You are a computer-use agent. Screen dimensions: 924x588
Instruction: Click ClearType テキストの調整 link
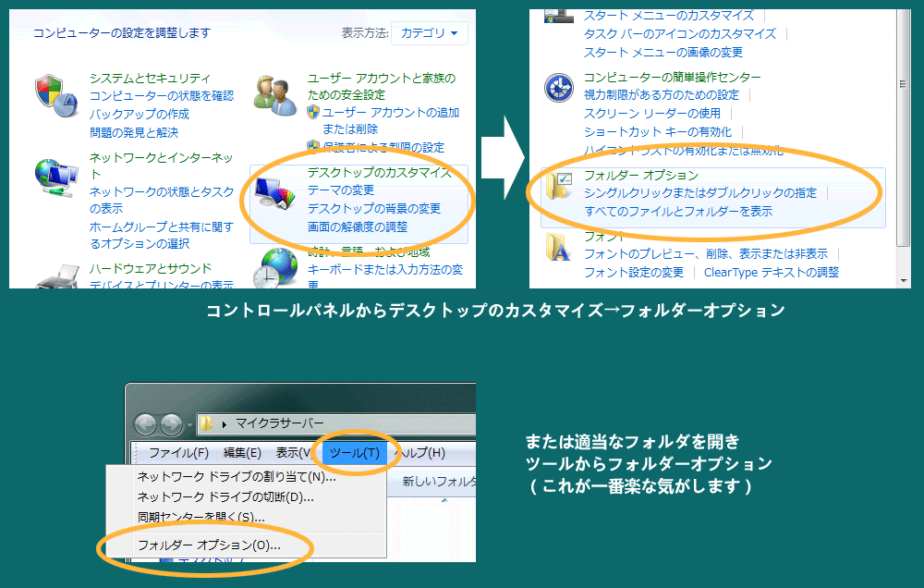[772, 272]
